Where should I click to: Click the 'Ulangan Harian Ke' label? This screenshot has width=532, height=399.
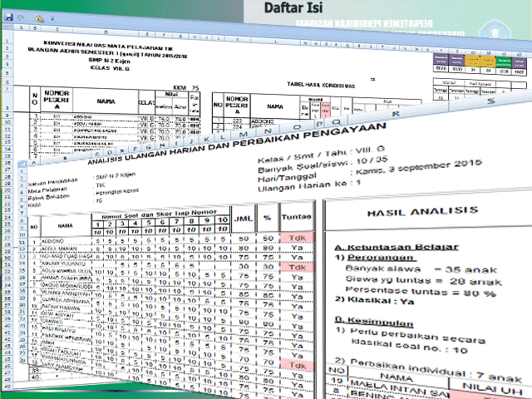point(303,186)
